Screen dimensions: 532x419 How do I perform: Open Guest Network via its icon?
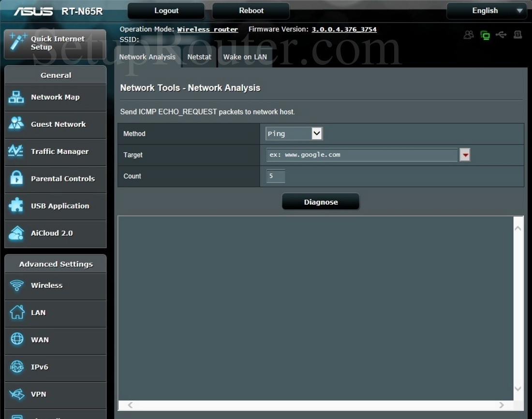(16, 124)
